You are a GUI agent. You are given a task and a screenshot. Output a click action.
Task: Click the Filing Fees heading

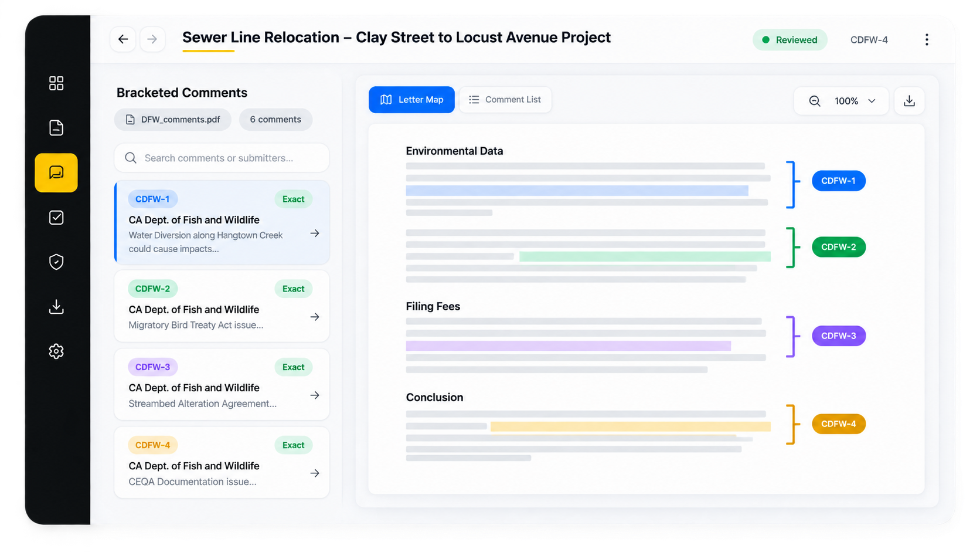point(433,306)
